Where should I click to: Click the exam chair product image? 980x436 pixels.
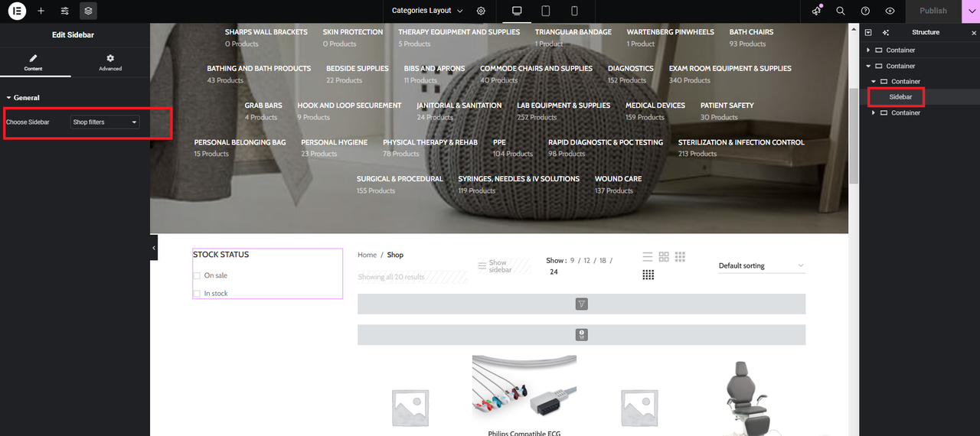[x=746, y=398]
